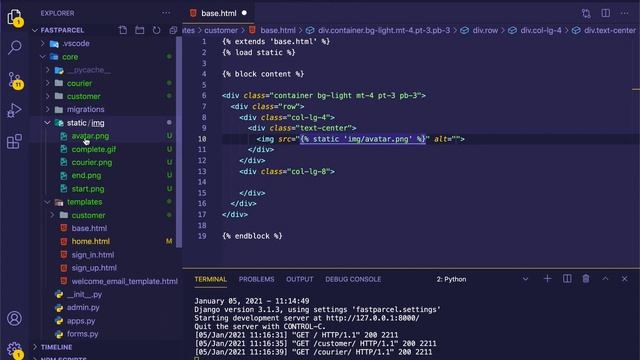The image size is (640, 360).
Task: Select the base.html editor tab
Action: (218, 13)
